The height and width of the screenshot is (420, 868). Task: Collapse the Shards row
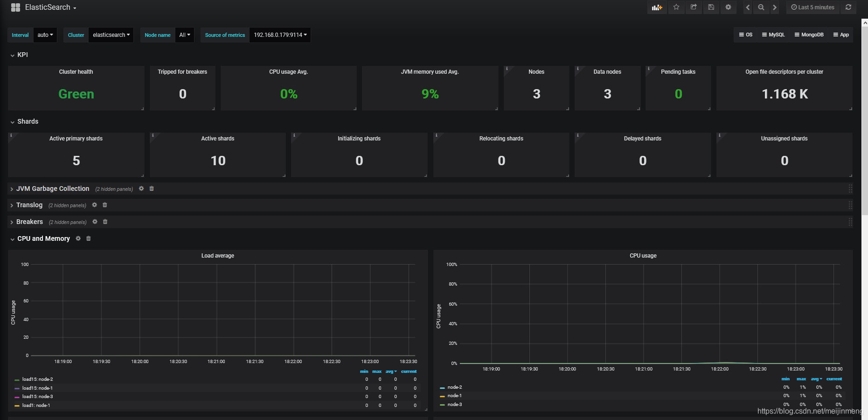click(24, 121)
